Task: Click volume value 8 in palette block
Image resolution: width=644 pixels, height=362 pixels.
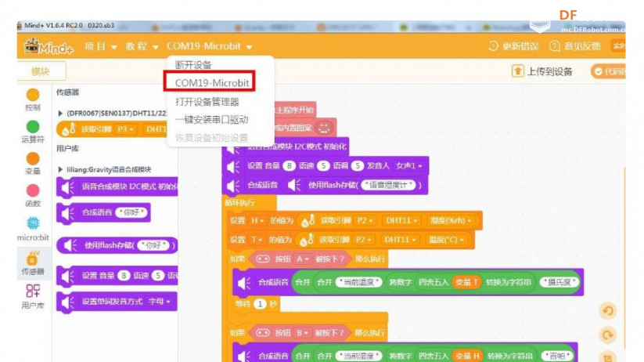Action: [x=124, y=276]
